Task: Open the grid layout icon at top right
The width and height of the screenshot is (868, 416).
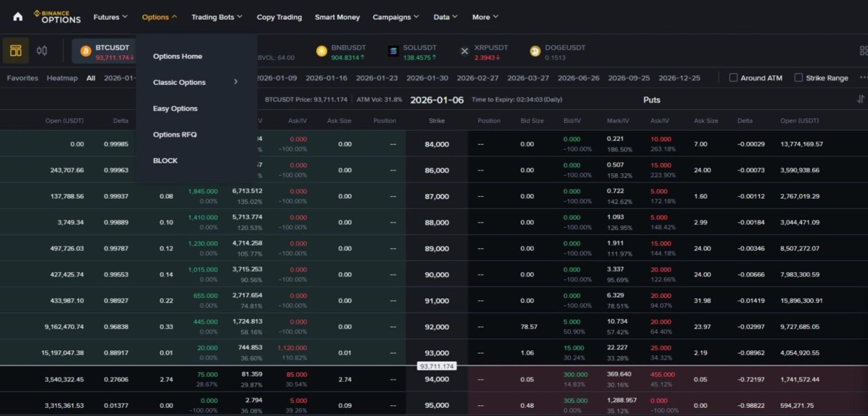Action: [863, 51]
